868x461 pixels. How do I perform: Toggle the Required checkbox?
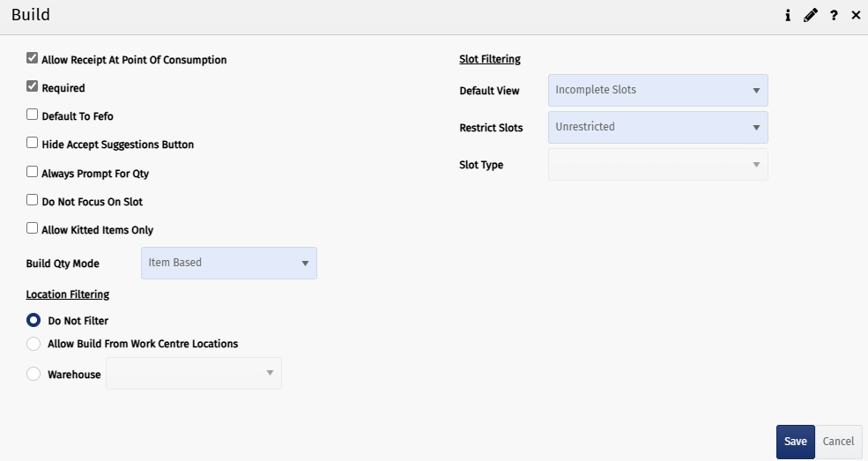tap(33, 87)
